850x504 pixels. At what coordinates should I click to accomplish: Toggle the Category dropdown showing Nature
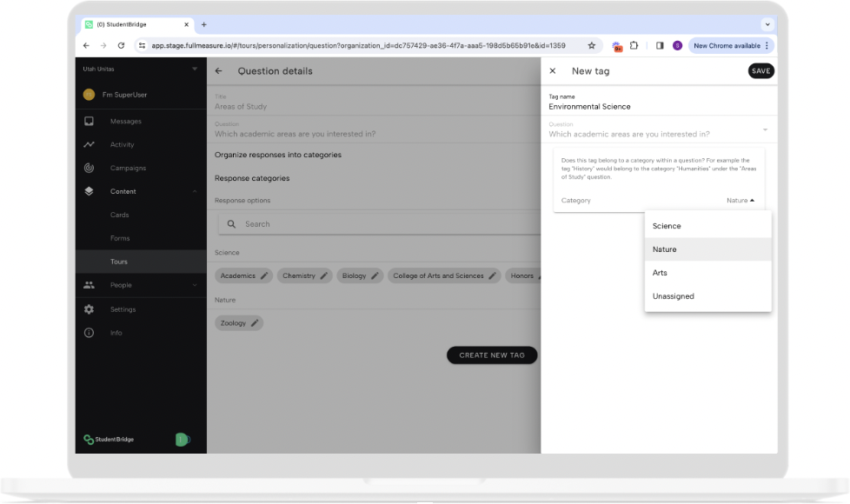(740, 201)
